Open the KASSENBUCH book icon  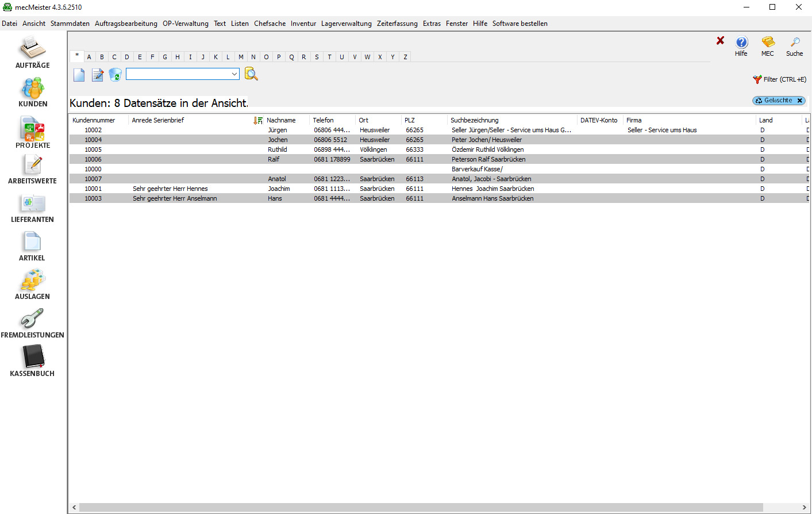coord(33,357)
